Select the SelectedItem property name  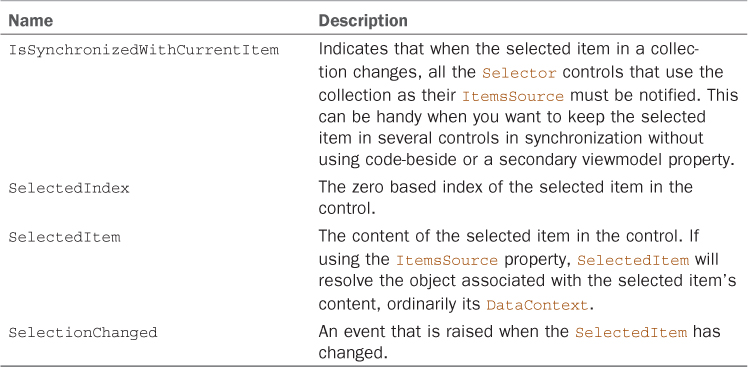(64, 237)
